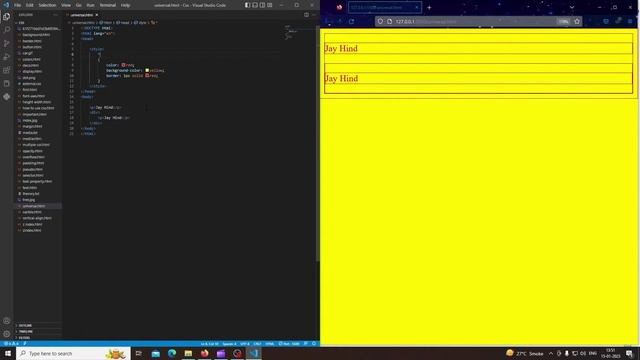Click the red color swatch after color:

(x=123, y=65)
